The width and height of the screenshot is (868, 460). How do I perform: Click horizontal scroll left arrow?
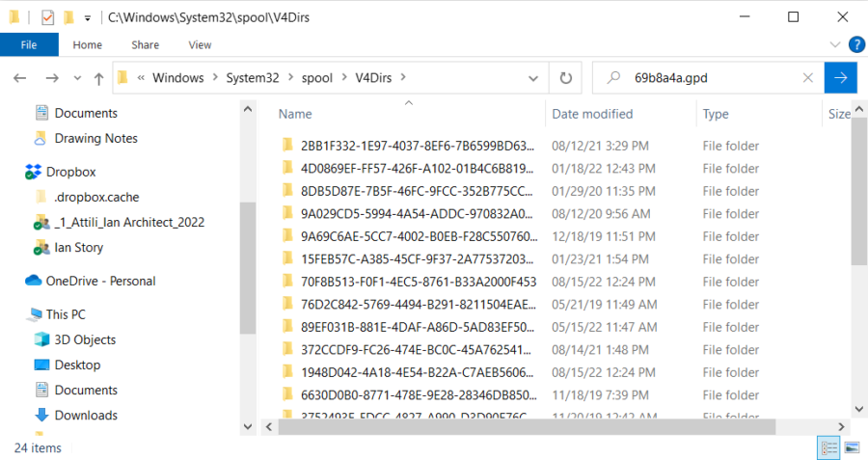click(269, 427)
